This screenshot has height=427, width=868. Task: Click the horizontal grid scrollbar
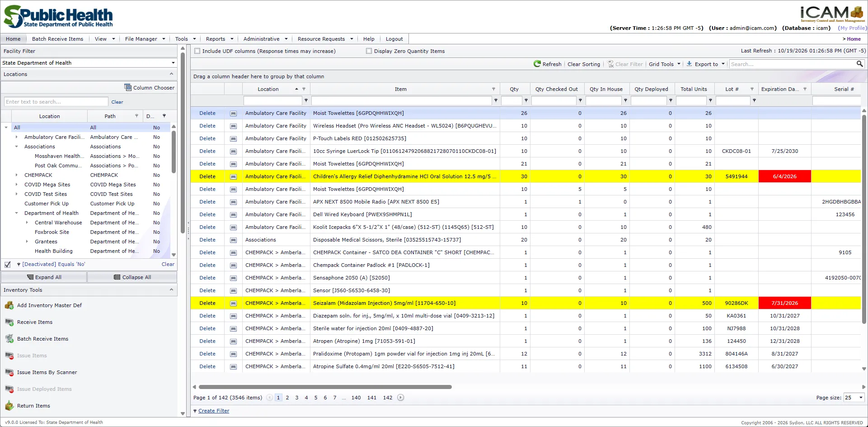pos(325,387)
